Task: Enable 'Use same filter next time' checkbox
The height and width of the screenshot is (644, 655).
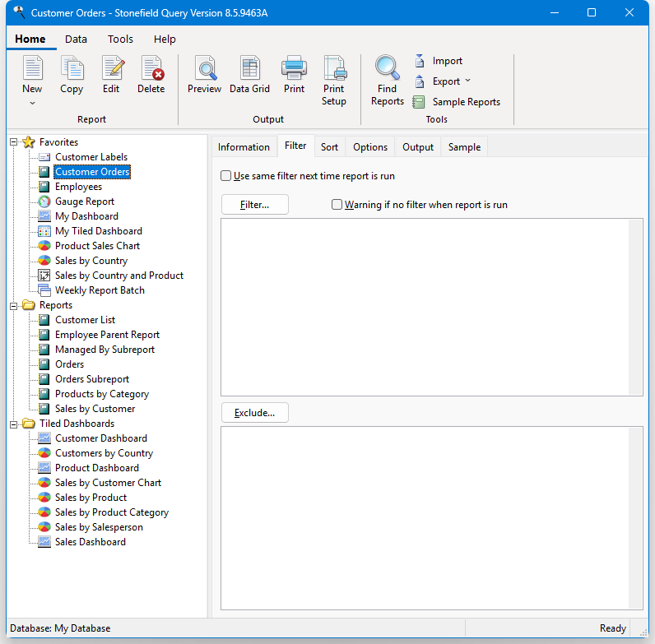Action: (x=226, y=175)
